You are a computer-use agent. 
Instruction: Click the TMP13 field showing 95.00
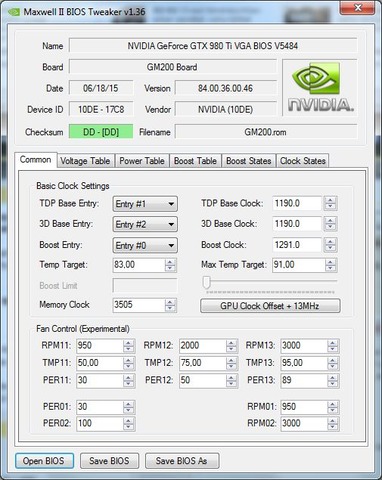304,363
